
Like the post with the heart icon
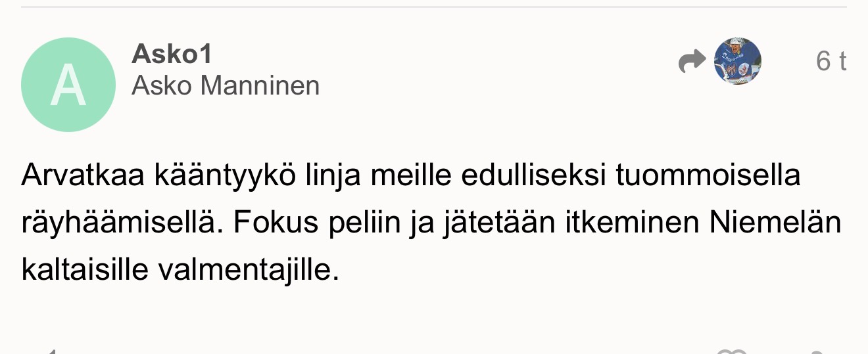click(x=732, y=351)
